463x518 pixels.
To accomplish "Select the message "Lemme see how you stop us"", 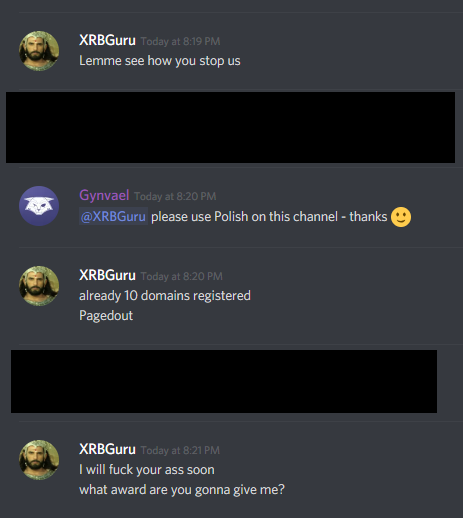I will point(160,61).
